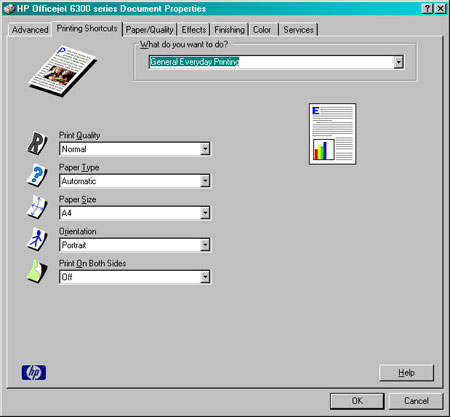
Task: Click the Paper Size arrows icon
Action: tap(37, 207)
